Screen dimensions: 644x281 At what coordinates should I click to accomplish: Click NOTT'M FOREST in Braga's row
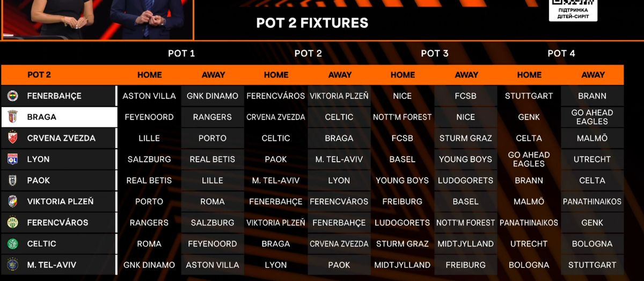point(402,117)
